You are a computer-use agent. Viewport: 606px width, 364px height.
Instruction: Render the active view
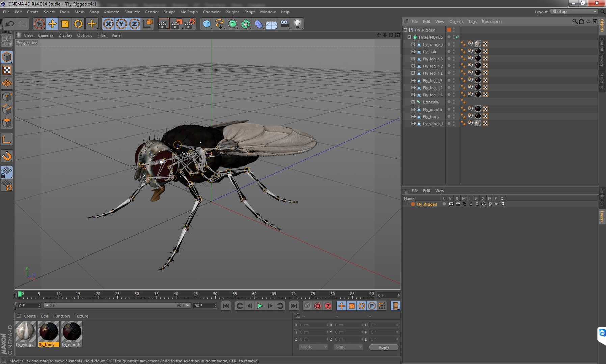click(163, 24)
